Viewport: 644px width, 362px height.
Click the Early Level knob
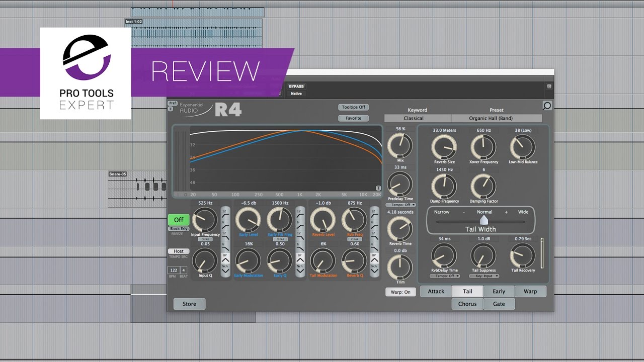248,220
